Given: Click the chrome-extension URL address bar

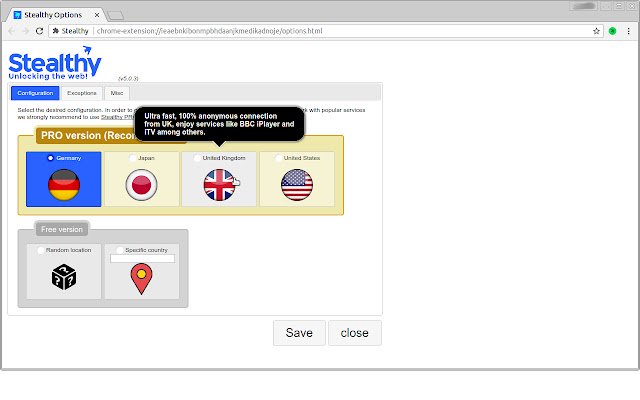Looking at the screenshot, I should pyautogui.click(x=324, y=31).
